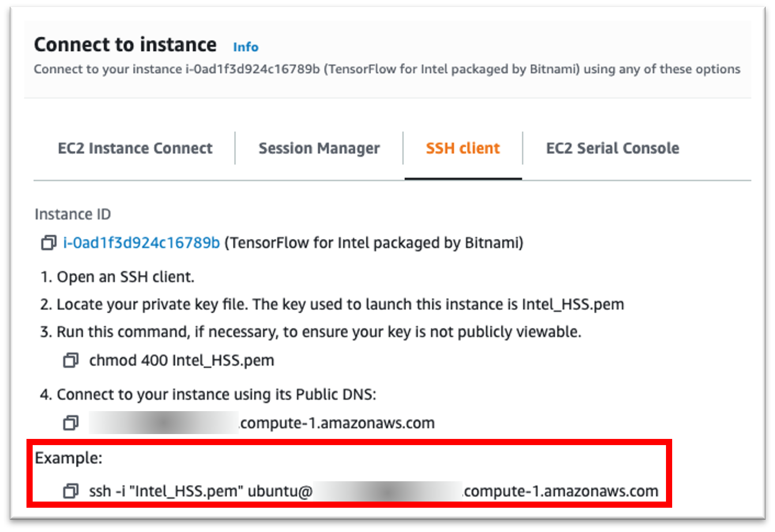Viewport: 775px width, 532px height.
Task: Click the "Connect to instance" heading
Action: [125, 45]
